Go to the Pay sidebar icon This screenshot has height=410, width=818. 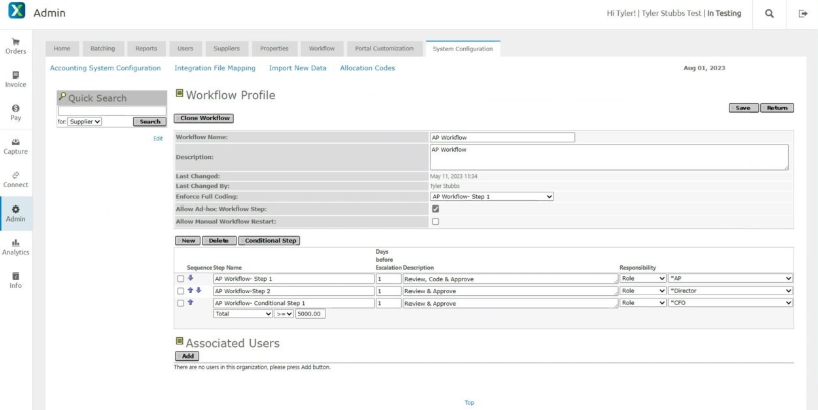click(15, 112)
